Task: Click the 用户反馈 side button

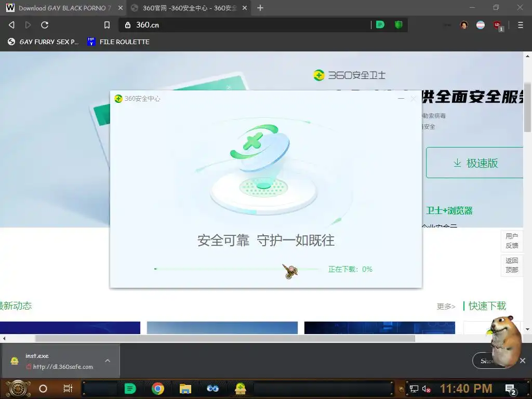Action: (x=512, y=241)
